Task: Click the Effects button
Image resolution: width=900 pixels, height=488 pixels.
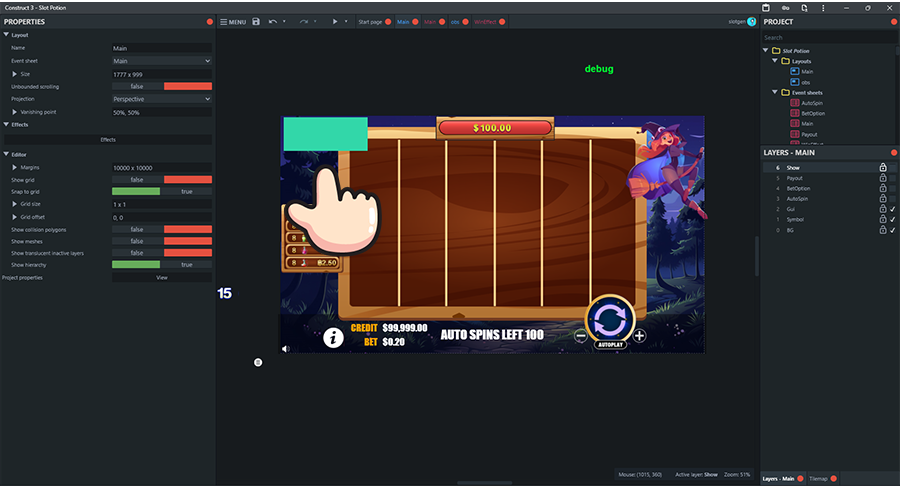Action: click(x=108, y=140)
